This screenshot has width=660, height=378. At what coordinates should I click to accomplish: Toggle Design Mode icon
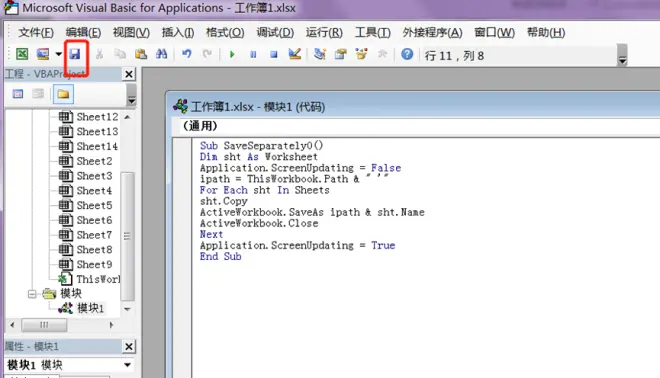click(295, 54)
